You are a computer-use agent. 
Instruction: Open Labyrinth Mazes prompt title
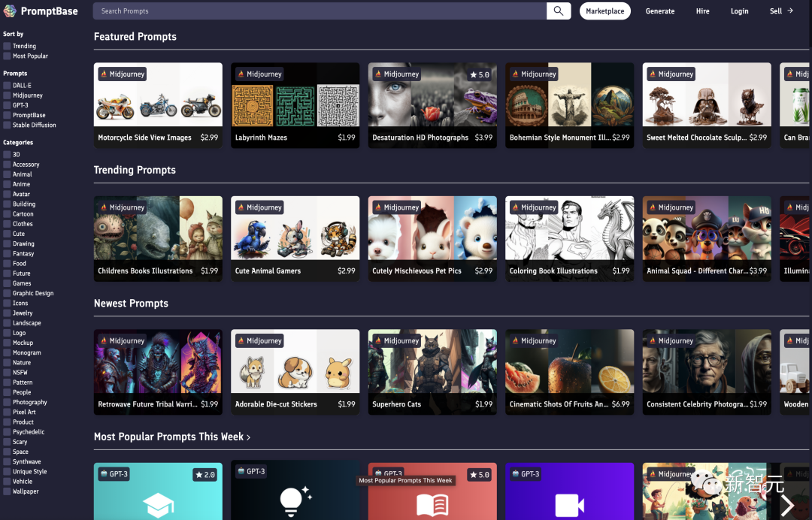261,138
